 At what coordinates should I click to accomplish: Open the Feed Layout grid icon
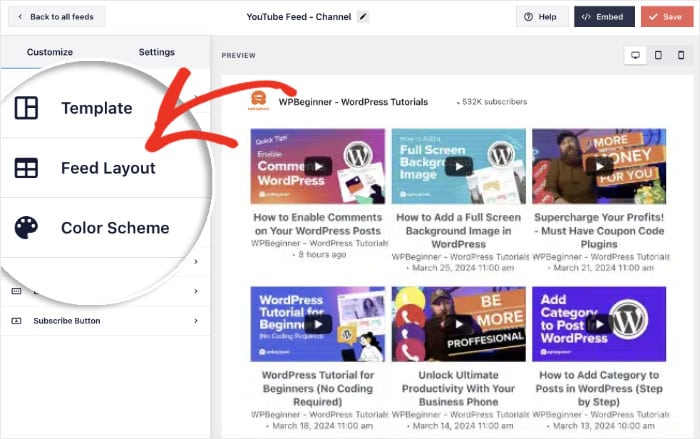coord(26,168)
